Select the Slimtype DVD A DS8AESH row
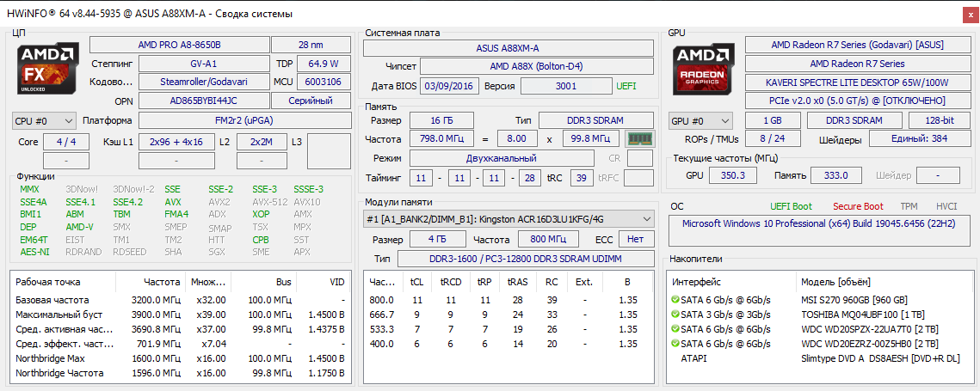The width and height of the screenshot is (980, 391). (x=820, y=358)
